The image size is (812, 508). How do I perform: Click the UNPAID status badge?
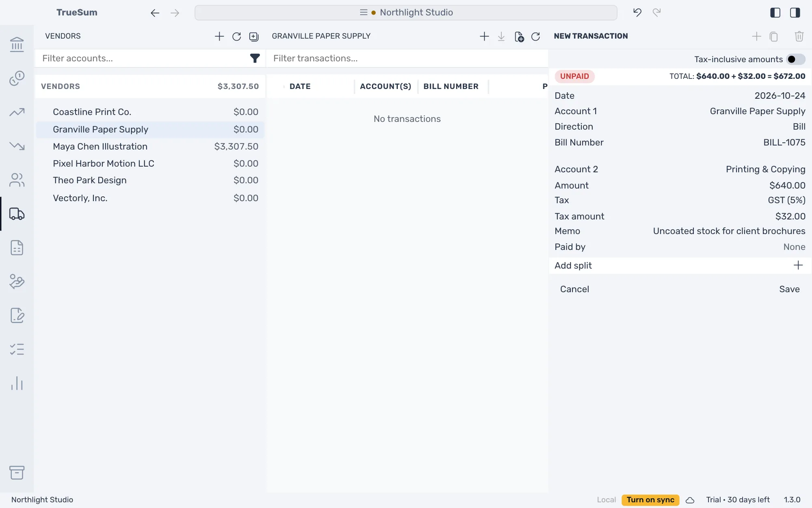(574, 76)
